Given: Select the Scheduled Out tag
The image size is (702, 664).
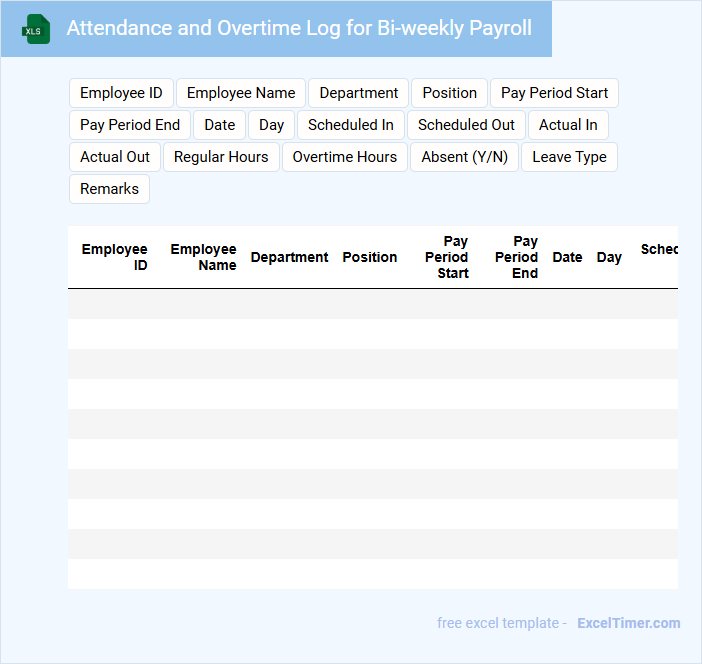Looking at the screenshot, I should click(466, 125).
